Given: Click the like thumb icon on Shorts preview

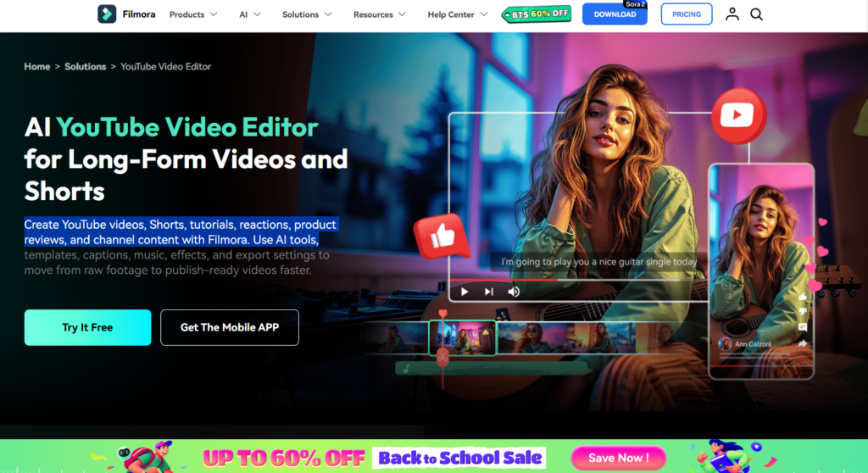Looking at the screenshot, I should point(803,297).
